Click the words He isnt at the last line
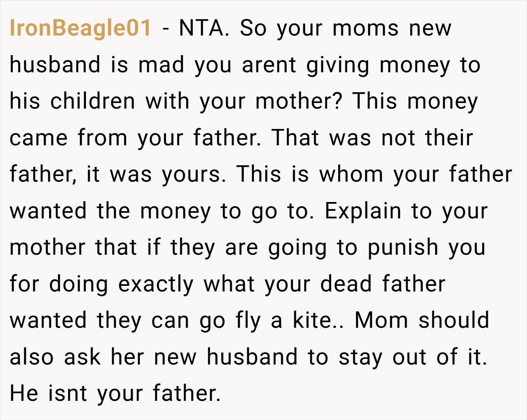This screenshot has height=420, width=527. tap(48, 393)
